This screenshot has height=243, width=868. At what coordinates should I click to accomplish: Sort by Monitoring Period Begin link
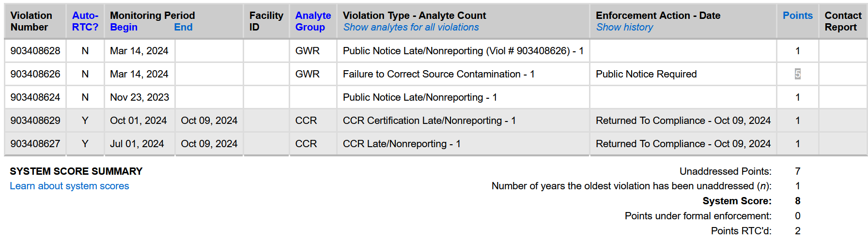pos(124,28)
